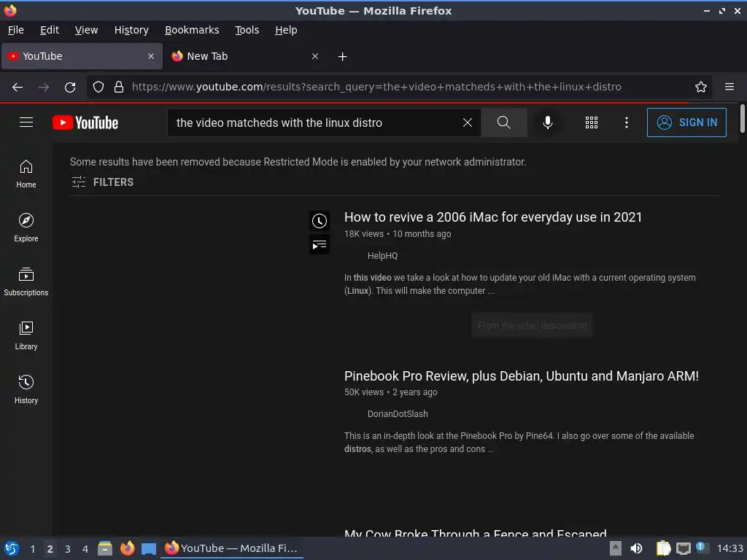Open the tray network monitor icon
The height and width of the screenshot is (560, 747).
tap(683, 548)
